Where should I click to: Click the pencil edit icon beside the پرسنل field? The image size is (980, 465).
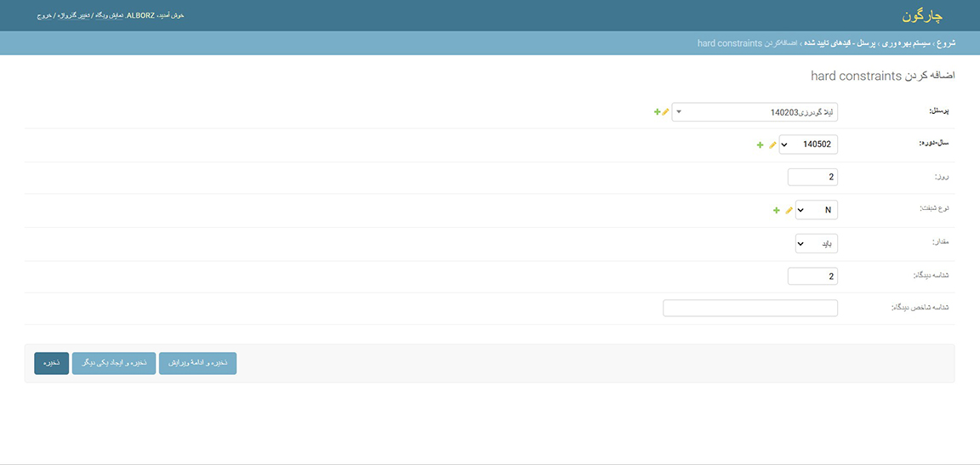pos(665,111)
